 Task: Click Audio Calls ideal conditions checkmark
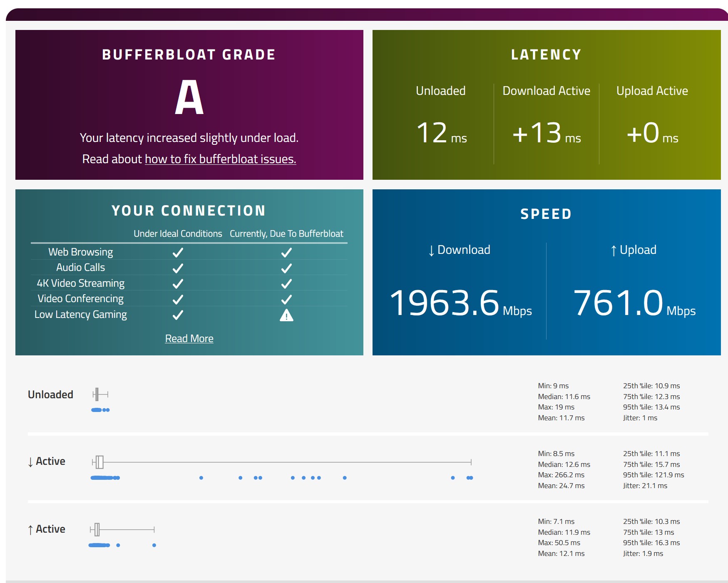click(178, 268)
